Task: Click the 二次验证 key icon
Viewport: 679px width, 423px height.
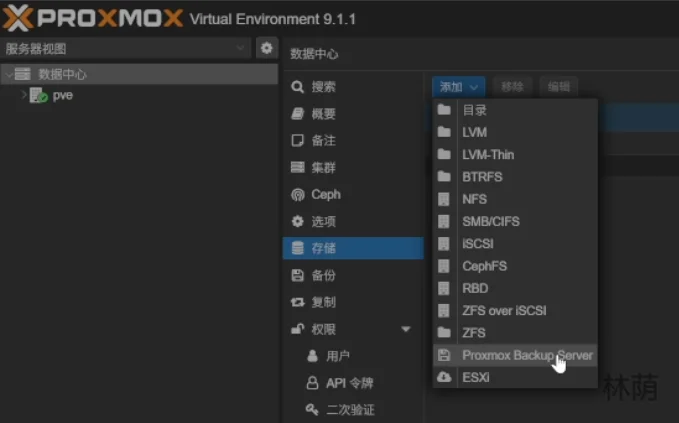Action: (x=312, y=409)
